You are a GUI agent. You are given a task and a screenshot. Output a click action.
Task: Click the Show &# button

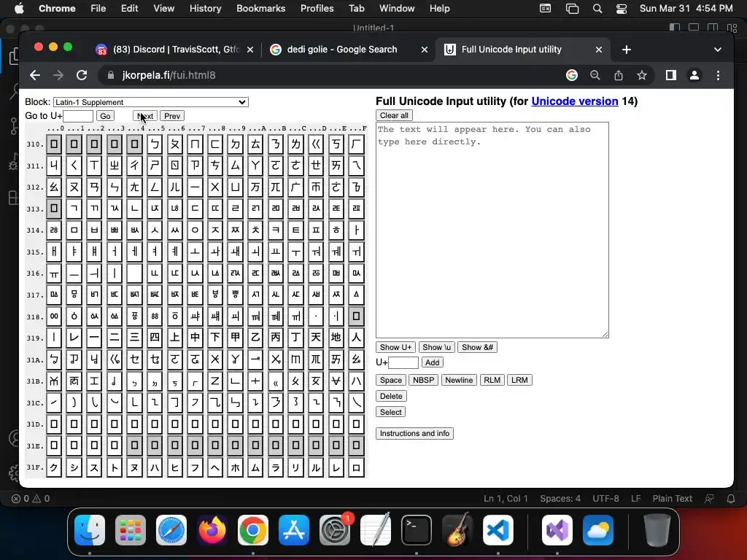[x=477, y=347]
